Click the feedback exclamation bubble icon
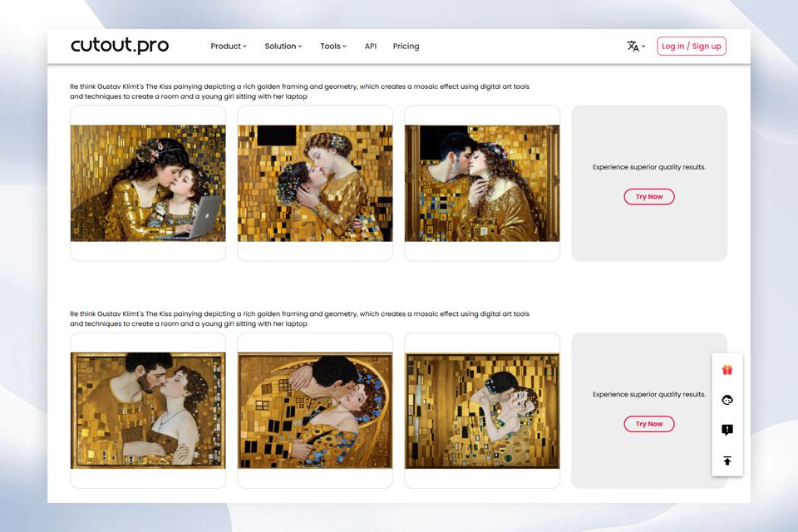Image resolution: width=798 pixels, height=532 pixels. [x=727, y=430]
